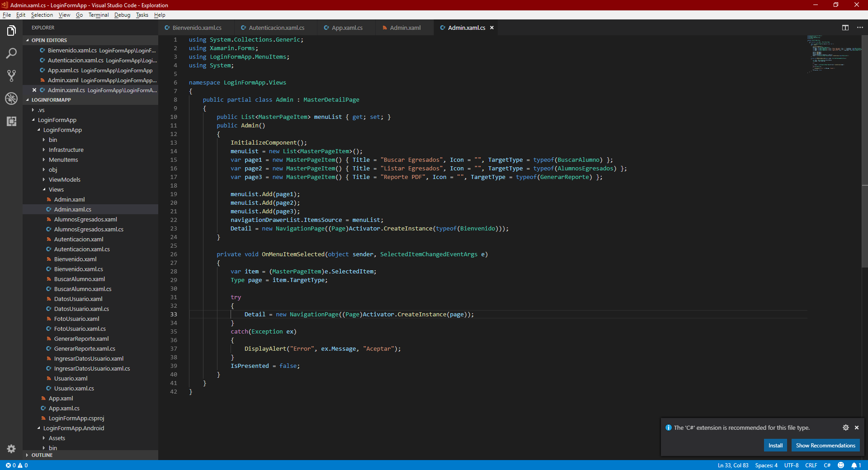Open the Search view in activity bar
Viewport: 868px width, 470px height.
[11, 53]
